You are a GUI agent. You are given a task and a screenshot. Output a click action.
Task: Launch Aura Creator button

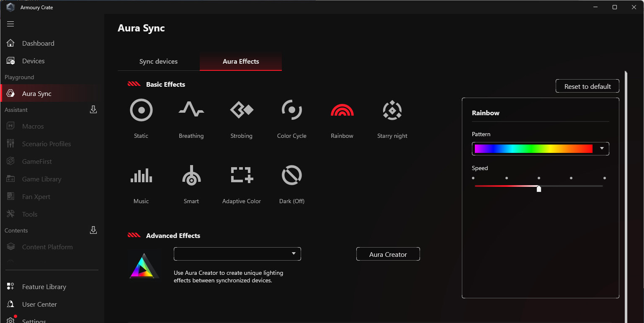pyautogui.click(x=388, y=254)
